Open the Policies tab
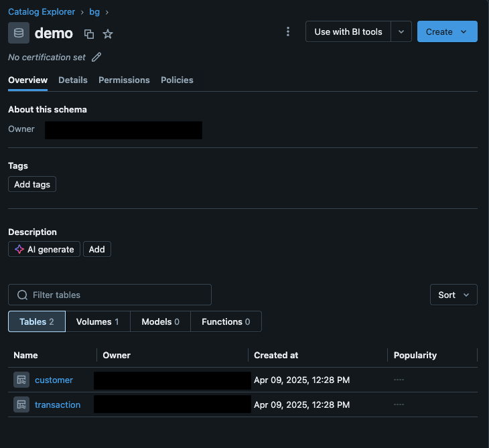The image size is (489, 448). (177, 80)
